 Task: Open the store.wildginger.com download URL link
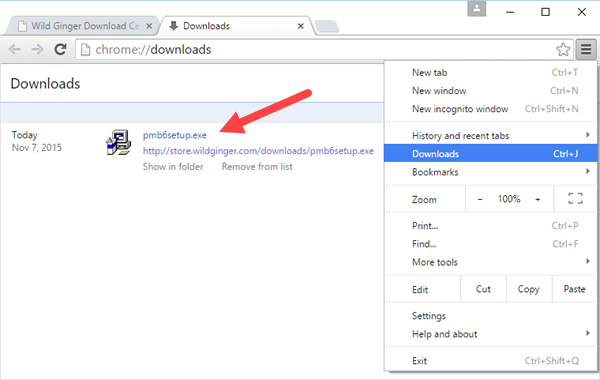tap(258, 151)
